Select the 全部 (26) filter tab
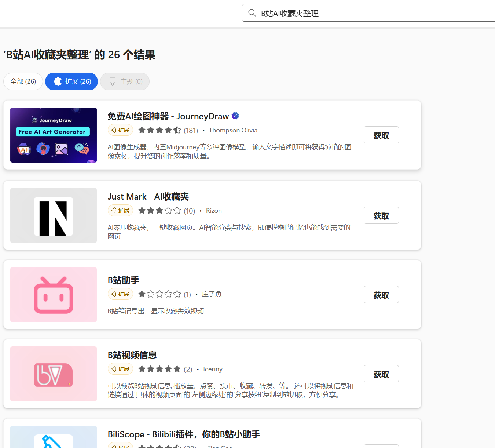Image resolution: width=495 pixels, height=448 pixels. click(x=23, y=81)
